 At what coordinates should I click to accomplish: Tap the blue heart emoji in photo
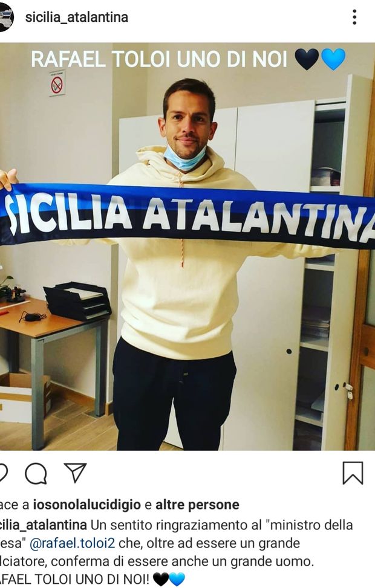333,59
